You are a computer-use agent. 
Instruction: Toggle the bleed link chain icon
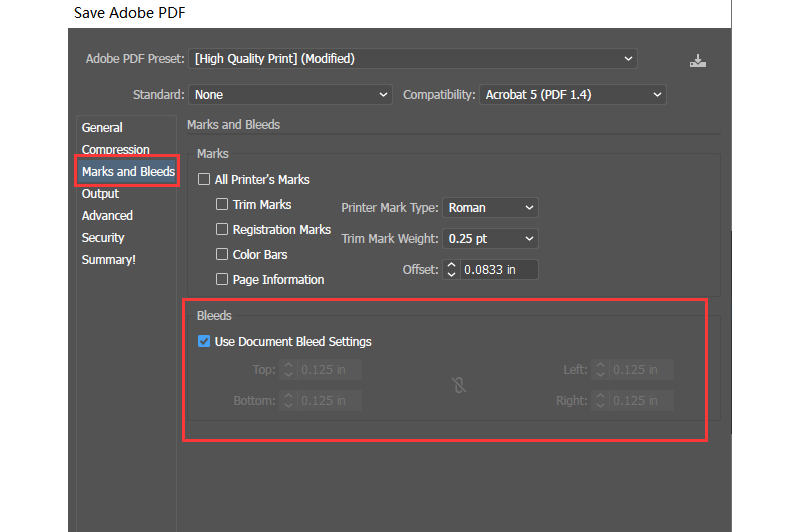(x=459, y=385)
